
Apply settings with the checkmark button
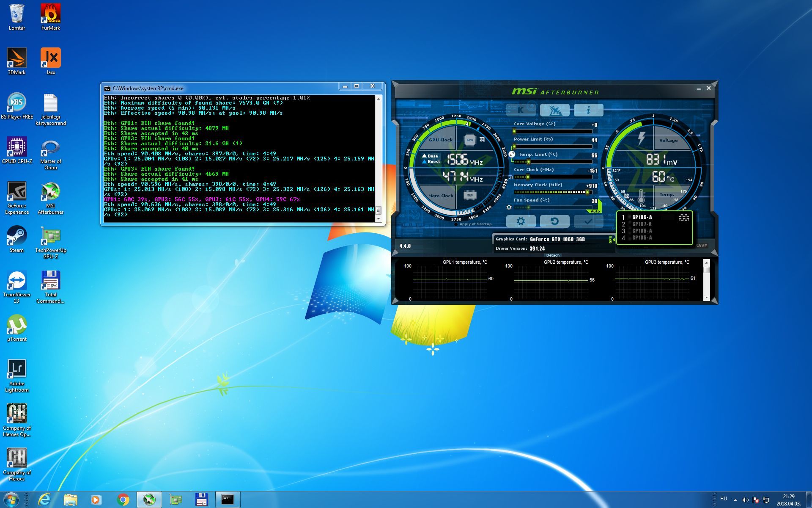(588, 221)
